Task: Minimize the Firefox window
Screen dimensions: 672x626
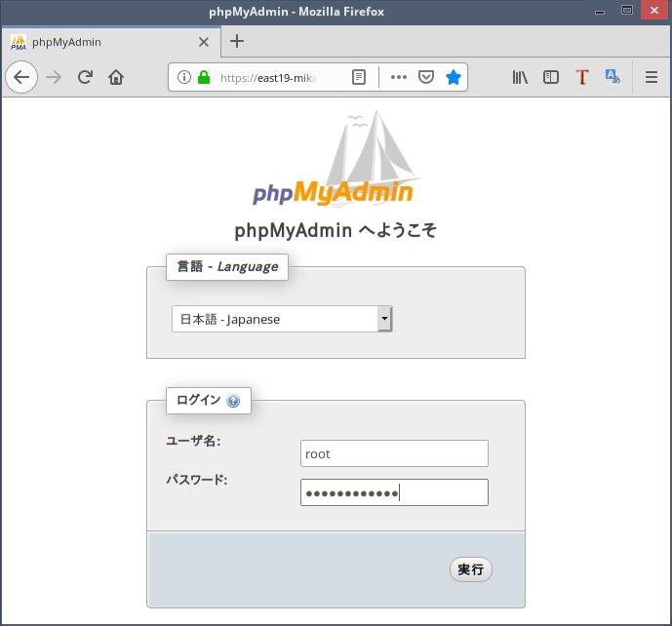Action: [600, 11]
